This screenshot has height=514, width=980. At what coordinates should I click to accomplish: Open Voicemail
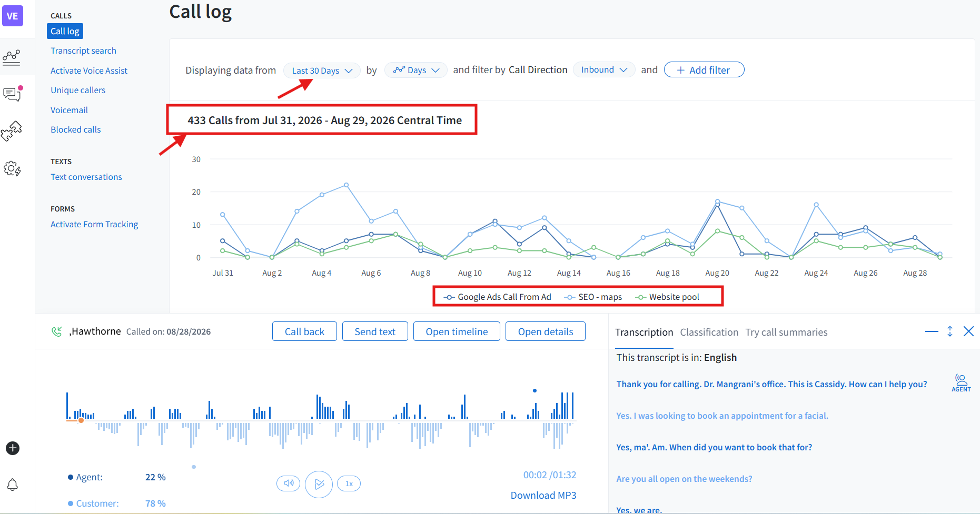pyautogui.click(x=69, y=110)
